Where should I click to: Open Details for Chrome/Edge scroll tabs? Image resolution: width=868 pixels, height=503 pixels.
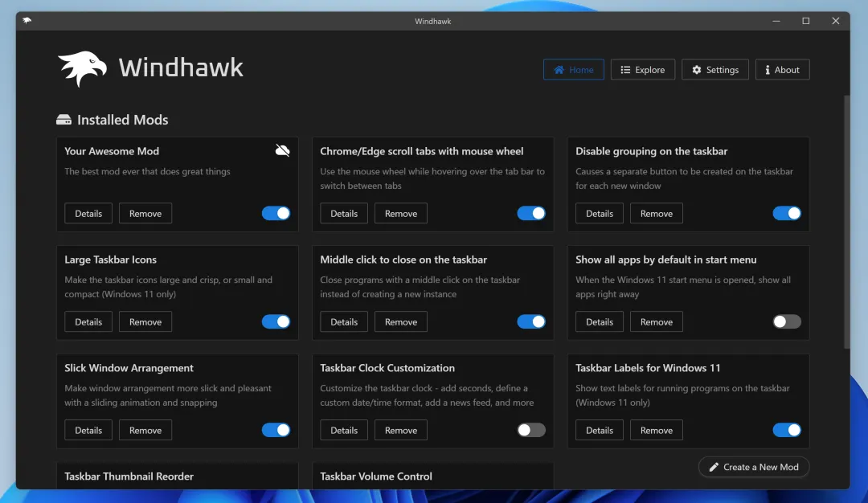(x=344, y=214)
